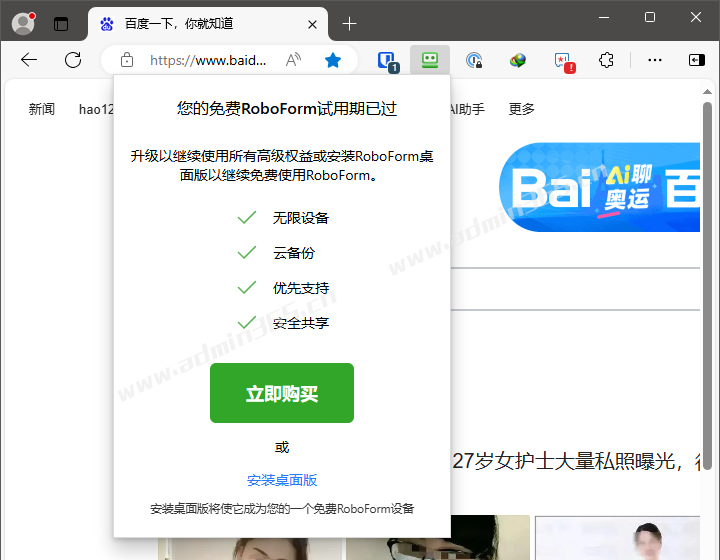Open the browser profile avatar
Image resolution: width=720 pixels, height=560 pixels.
point(23,23)
